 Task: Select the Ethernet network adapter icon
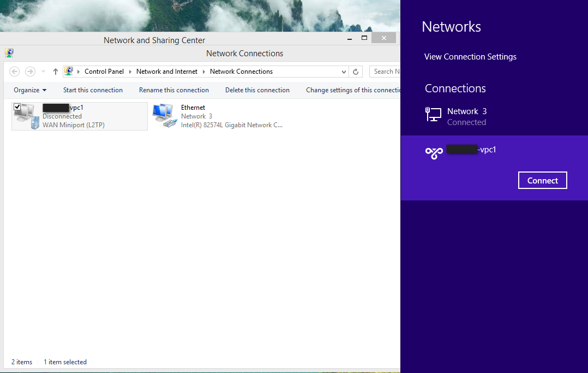(164, 114)
